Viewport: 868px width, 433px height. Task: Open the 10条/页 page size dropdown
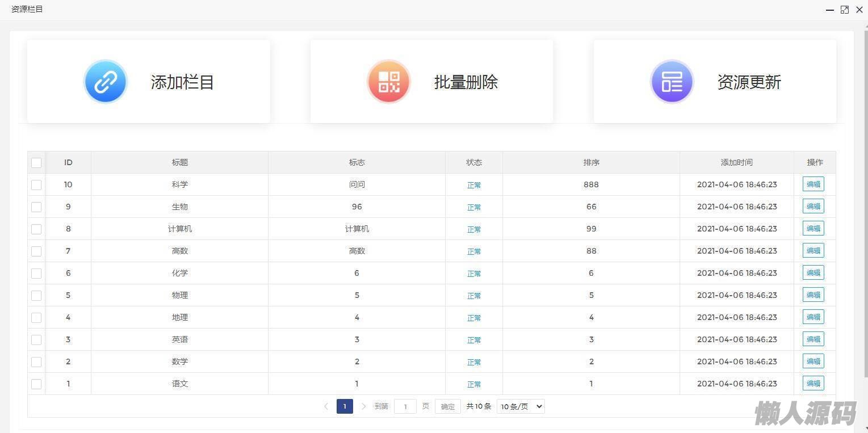(521, 406)
